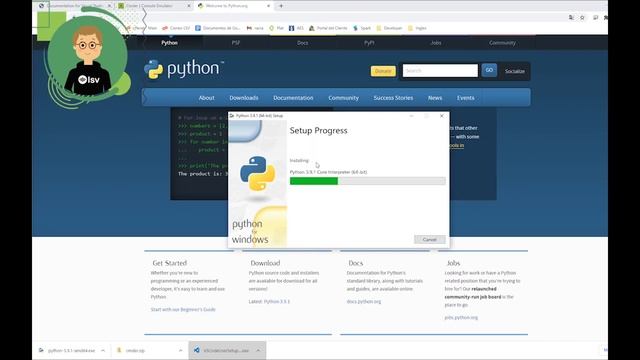The image size is (640, 360).
Task: Expand options for cmder.zip download
Action: [180, 351]
